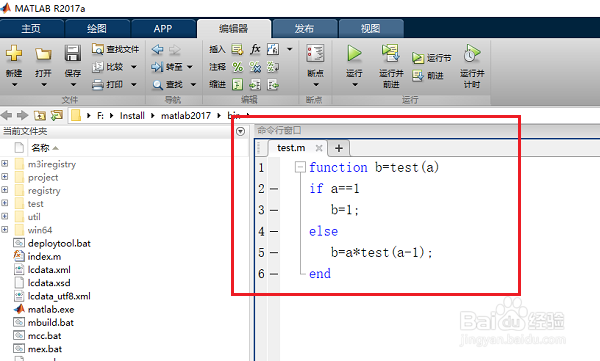
Task: Click the Install segment in path bar
Action: coord(132,116)
